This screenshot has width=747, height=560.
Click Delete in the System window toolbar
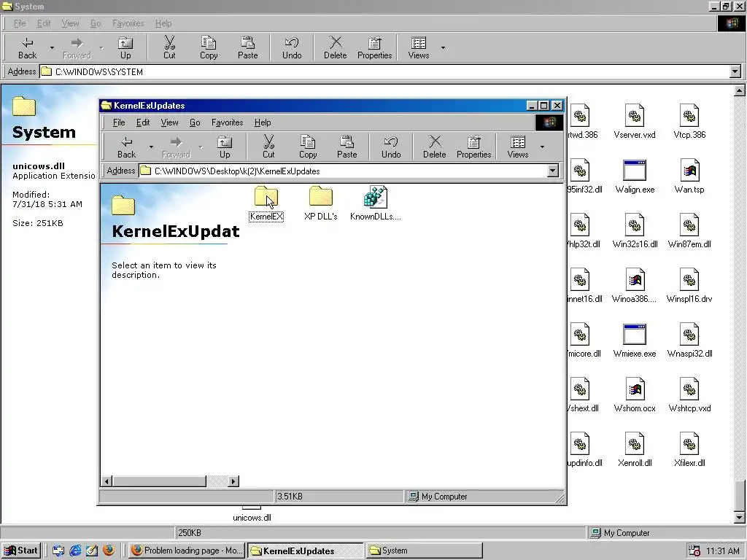pos(336,48)
